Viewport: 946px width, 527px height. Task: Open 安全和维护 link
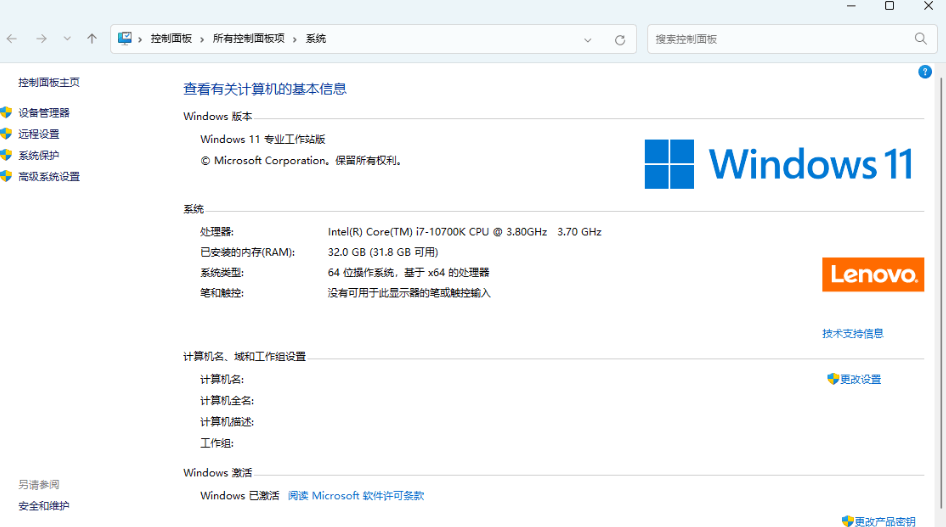coord(44,506)
